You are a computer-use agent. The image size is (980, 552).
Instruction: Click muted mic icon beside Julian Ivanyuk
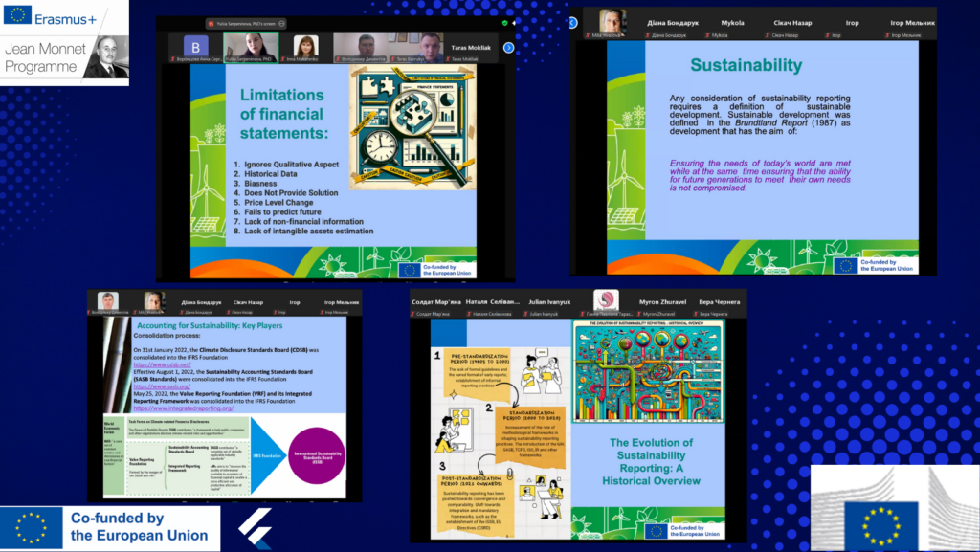[x=523, y=314]
